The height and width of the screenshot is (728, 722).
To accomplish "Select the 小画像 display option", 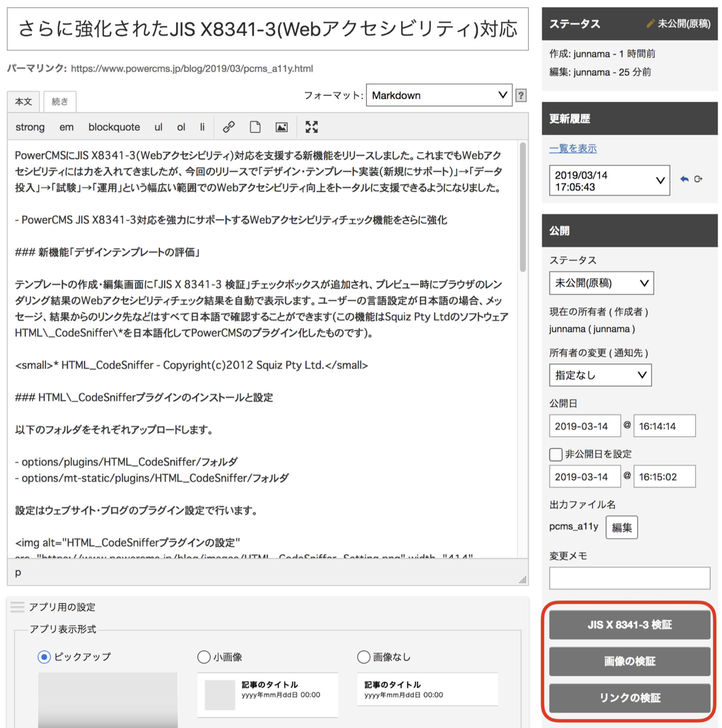I will click(x=204, y=657).
